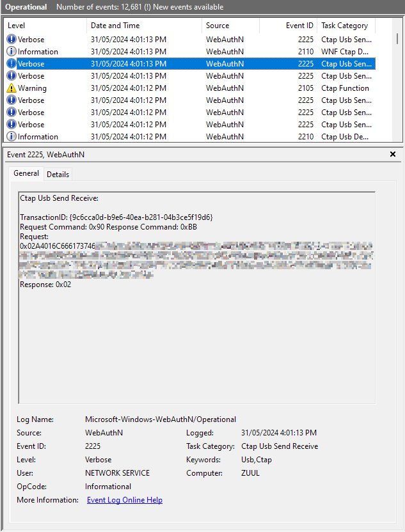
Task: Click Event ID cell 2110
Action: pos(306,52)
